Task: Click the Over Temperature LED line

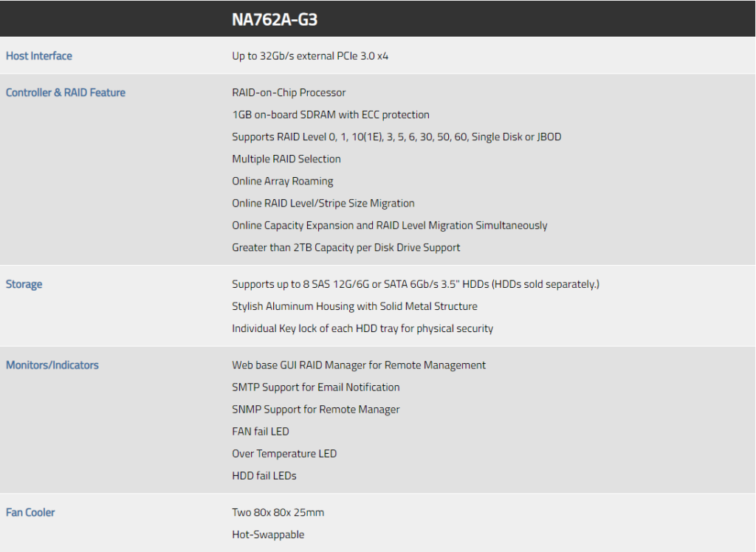Action: point(284,454)
